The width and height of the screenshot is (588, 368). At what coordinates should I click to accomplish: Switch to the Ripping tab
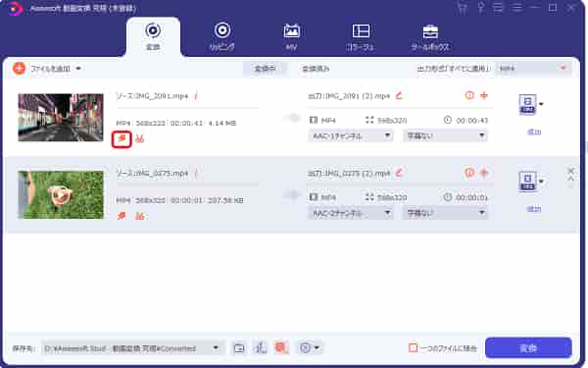point(222,36)
